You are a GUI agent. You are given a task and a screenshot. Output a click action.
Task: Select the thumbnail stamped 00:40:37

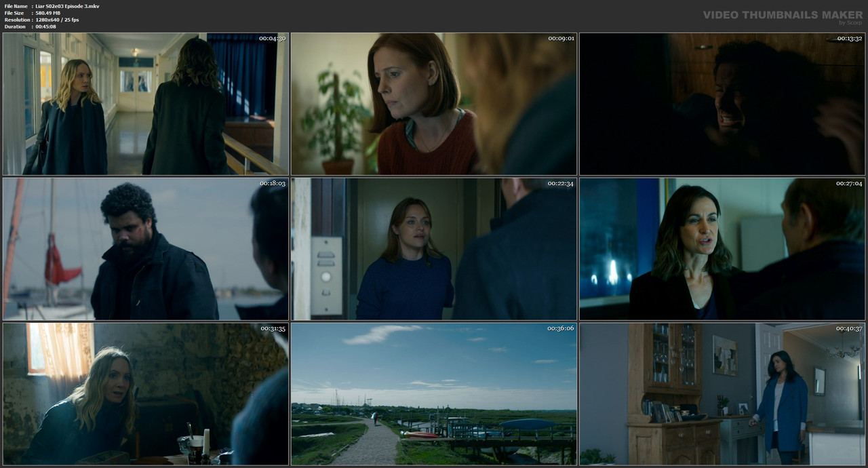coord(722,394)
